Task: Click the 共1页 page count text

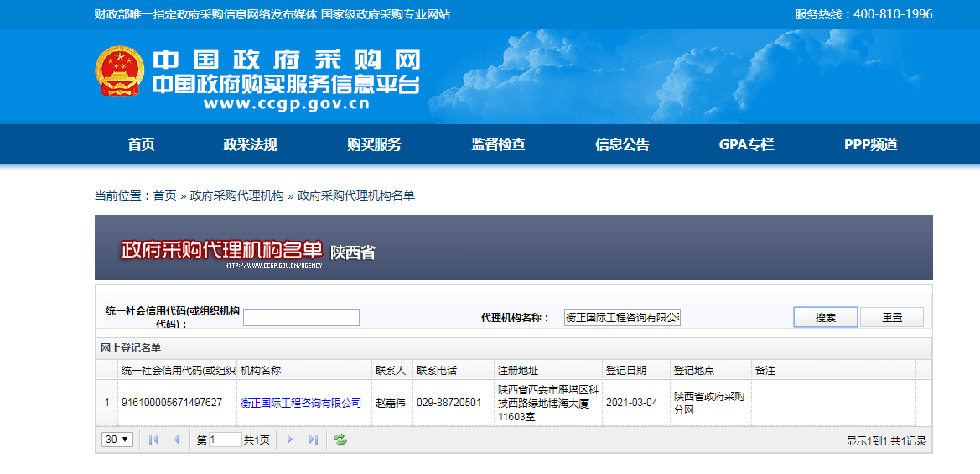Action: coord(257,440)
